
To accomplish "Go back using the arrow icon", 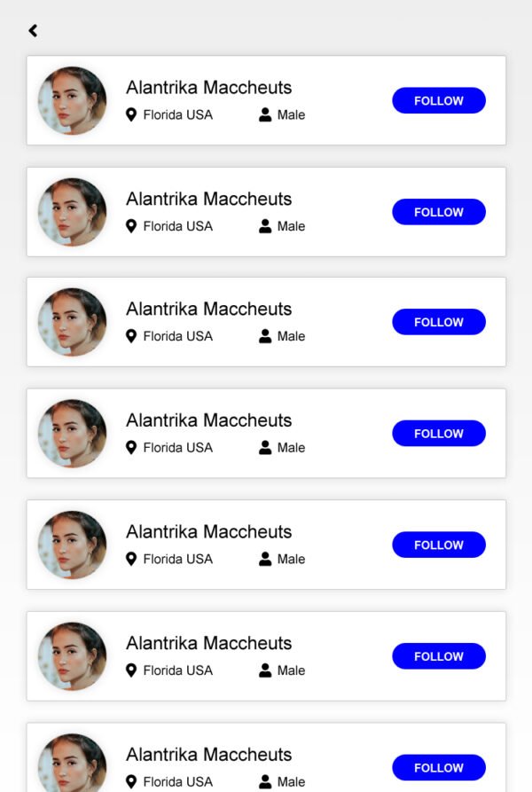I will coord(33,31).
